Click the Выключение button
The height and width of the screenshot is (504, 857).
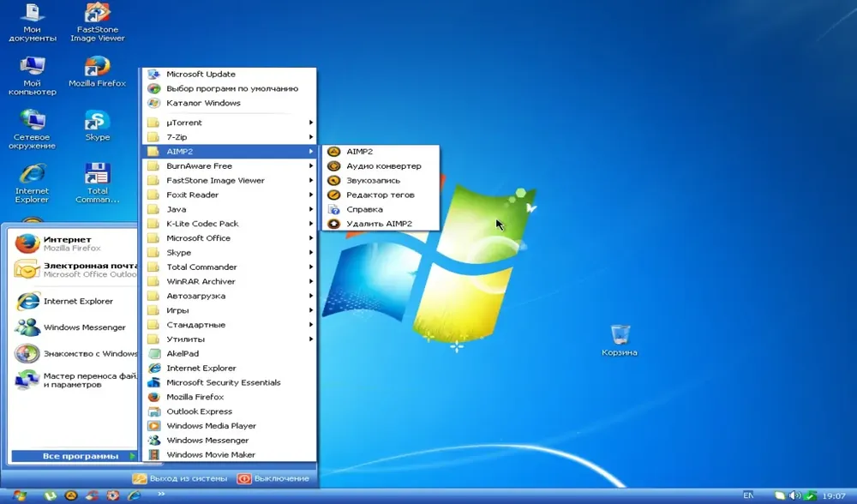click(x=274, y=478)
